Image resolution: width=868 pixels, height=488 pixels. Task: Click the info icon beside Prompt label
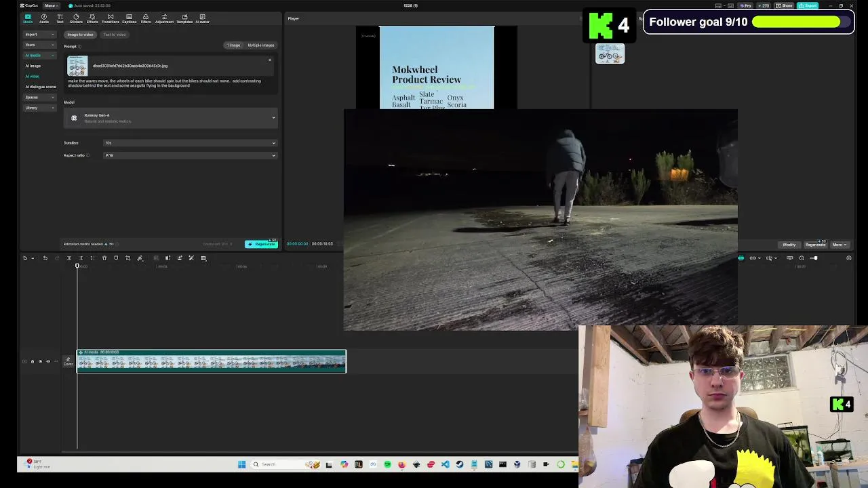click(x=79, y=47)
